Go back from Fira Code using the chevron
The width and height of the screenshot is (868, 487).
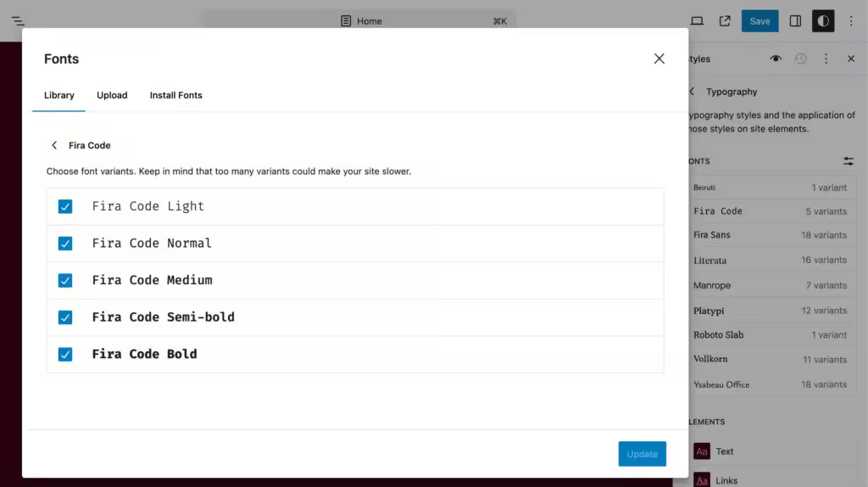coord(54,145)
